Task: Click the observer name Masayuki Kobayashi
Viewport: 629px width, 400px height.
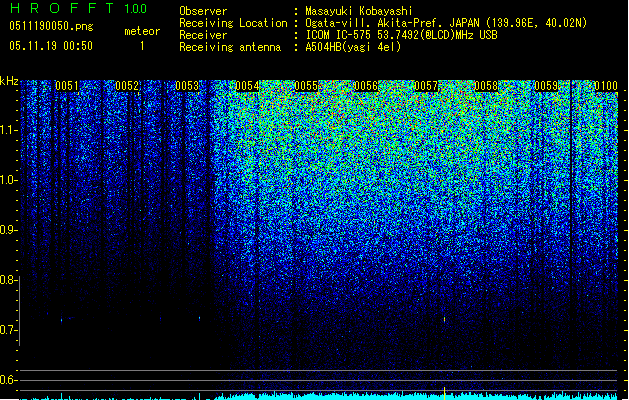Action: (359, 11)
